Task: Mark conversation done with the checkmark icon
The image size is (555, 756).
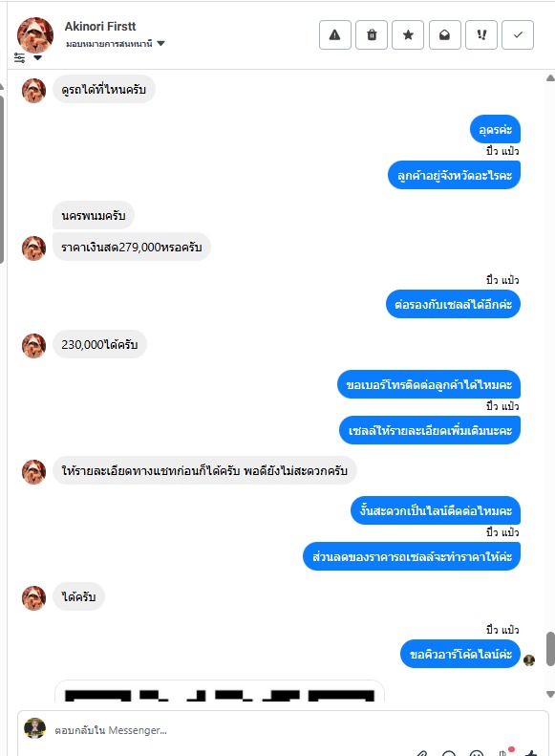Action: click(518, 34)
